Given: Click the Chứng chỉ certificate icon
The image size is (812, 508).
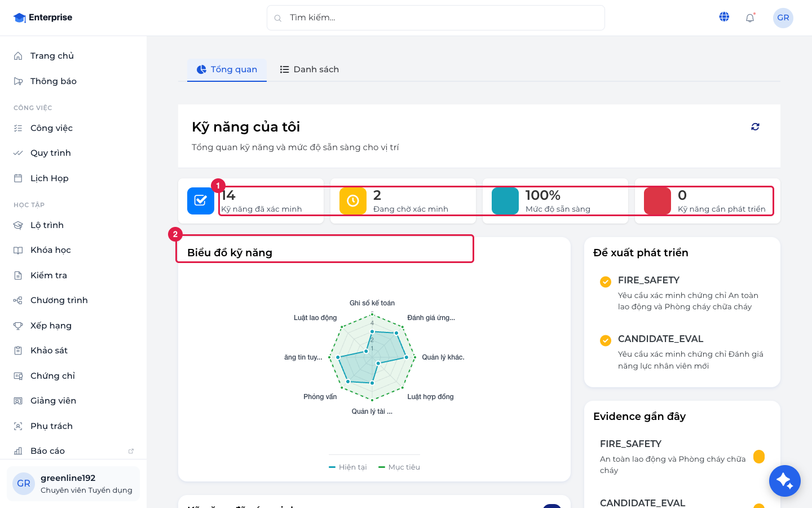Looking at the screenshot, I should [18, 376].
